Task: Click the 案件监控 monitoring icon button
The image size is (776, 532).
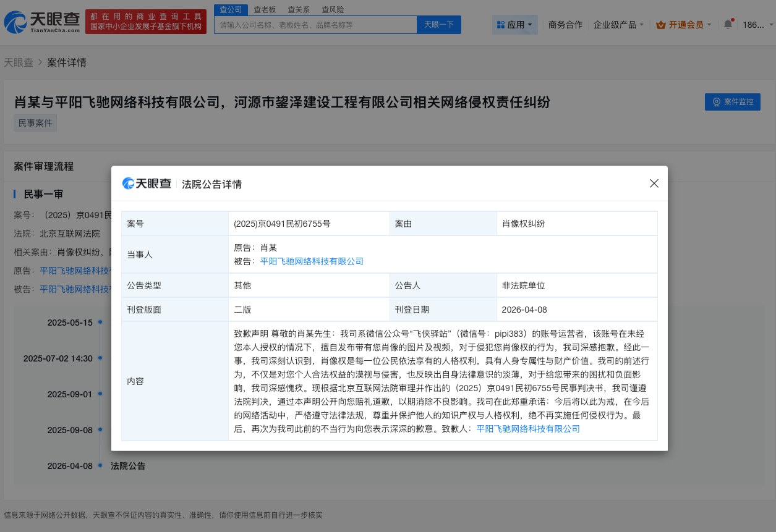Action: pos(716,102)
